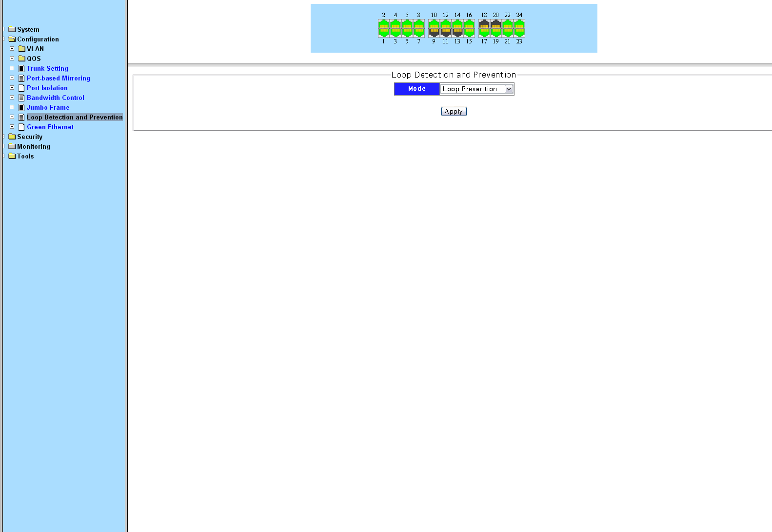This screenshot has height=532, width=772.
Task: Click the inactive port 18 icon
Action: tap(484, 25)
